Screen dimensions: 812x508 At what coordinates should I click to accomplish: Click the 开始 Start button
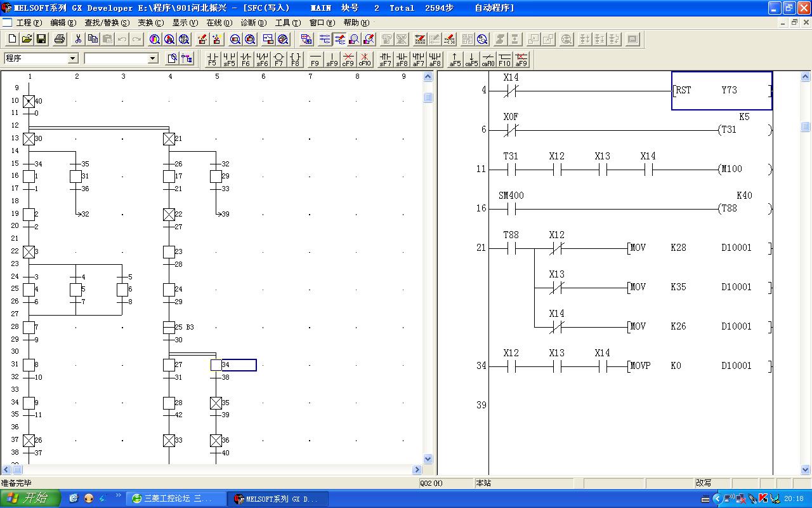30,498
